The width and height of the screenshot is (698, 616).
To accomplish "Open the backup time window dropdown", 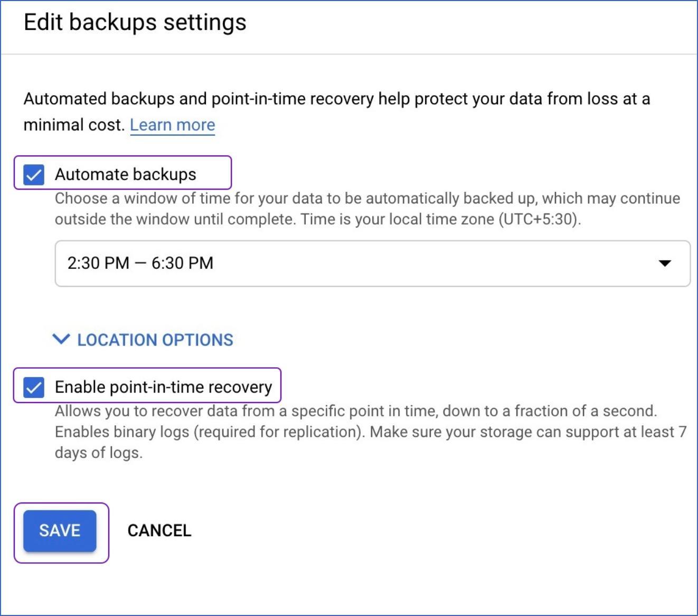I will coord(372,264).
